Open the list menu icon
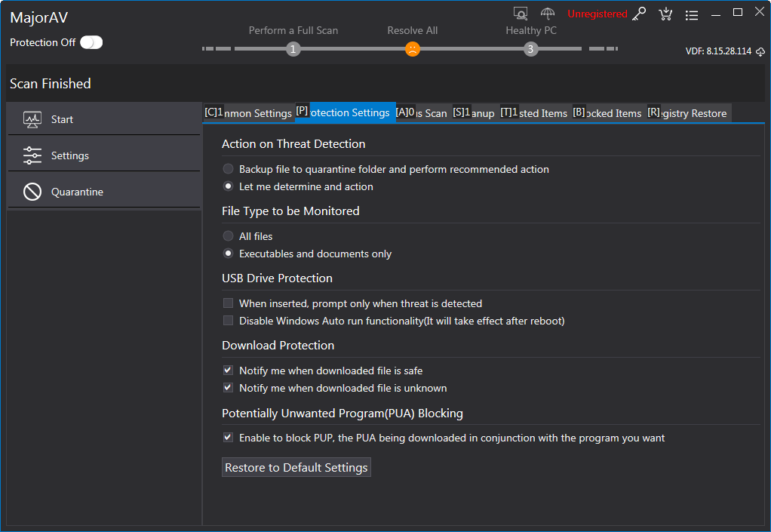This screenshot has width=771, height=532. (692, 15)
